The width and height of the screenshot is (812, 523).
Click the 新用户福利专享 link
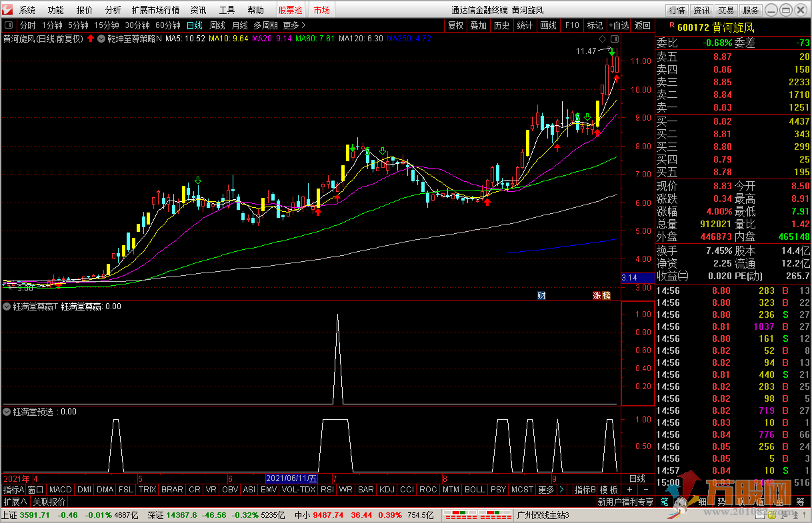[x=625, y=502]
